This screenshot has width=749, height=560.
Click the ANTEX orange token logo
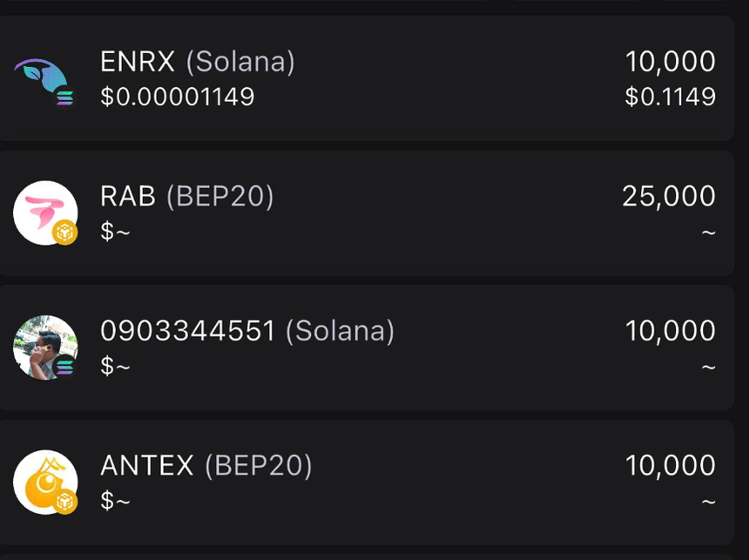[44, 480]
